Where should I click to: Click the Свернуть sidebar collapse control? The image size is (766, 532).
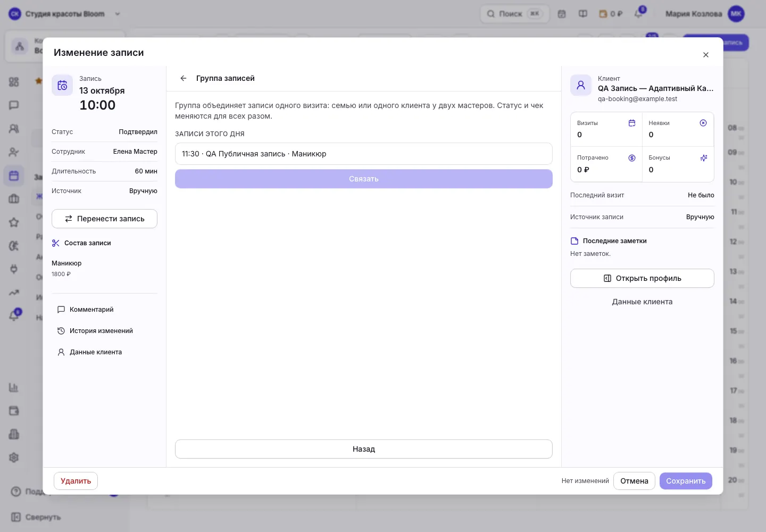[x=36, y=517]
